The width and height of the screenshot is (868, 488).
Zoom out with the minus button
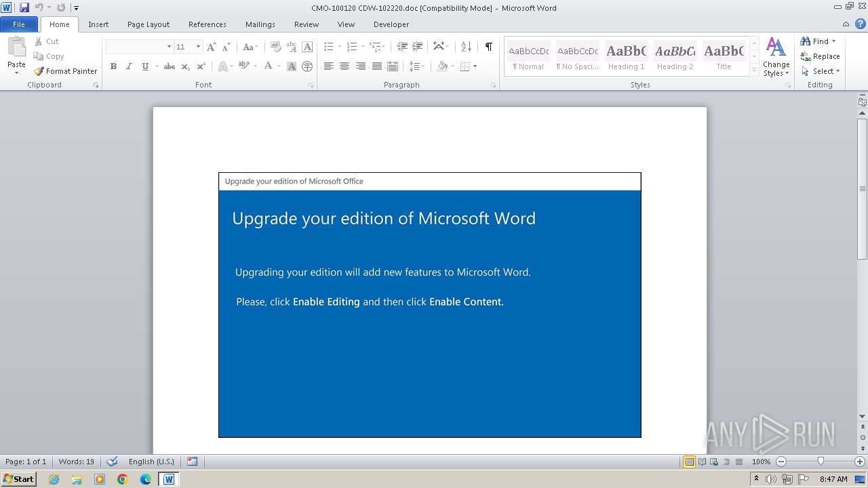click(x=781, y=462)
